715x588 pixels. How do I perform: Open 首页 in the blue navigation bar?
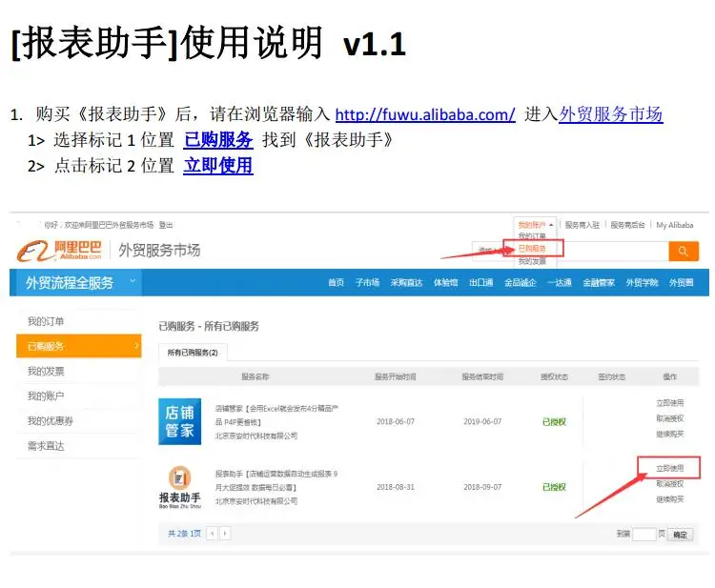(337, 283)
